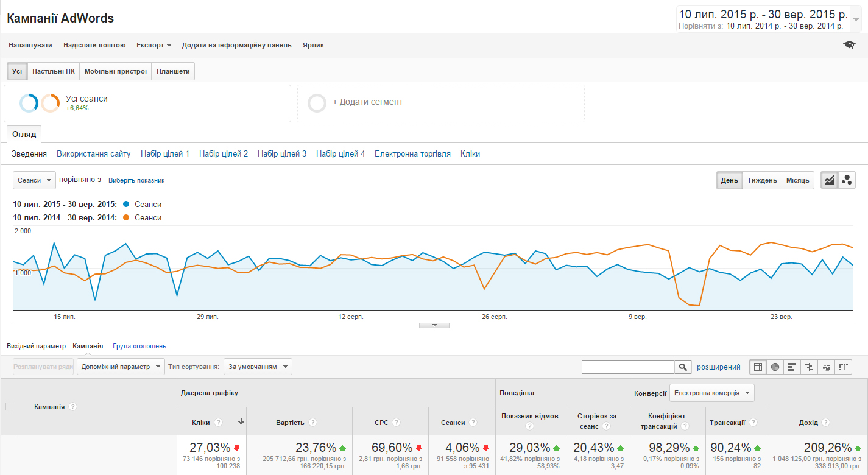Screen dimensions: 868x475
Task: Open help icon beside Сеанси column header
Action: (x=473, y=422)
